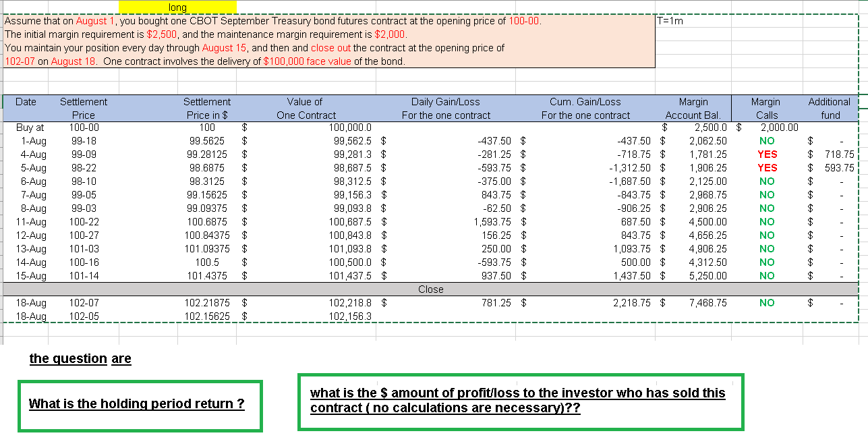Screen dimensions: 868x448
Task: Select settlement price '102-07'
Action: tap(85, 303)
